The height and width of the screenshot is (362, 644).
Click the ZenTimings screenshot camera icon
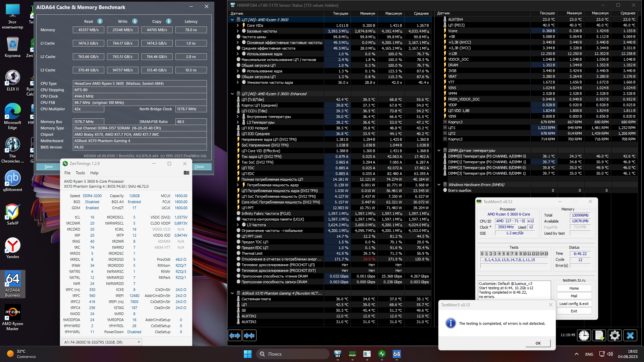tap(186, 173)
